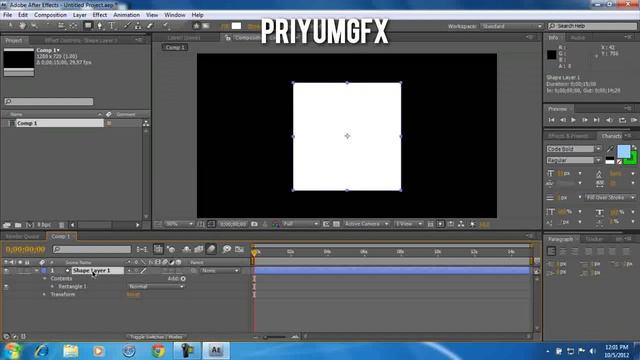
Task: Open the Effect menu
Action: (x=100, y=15)
